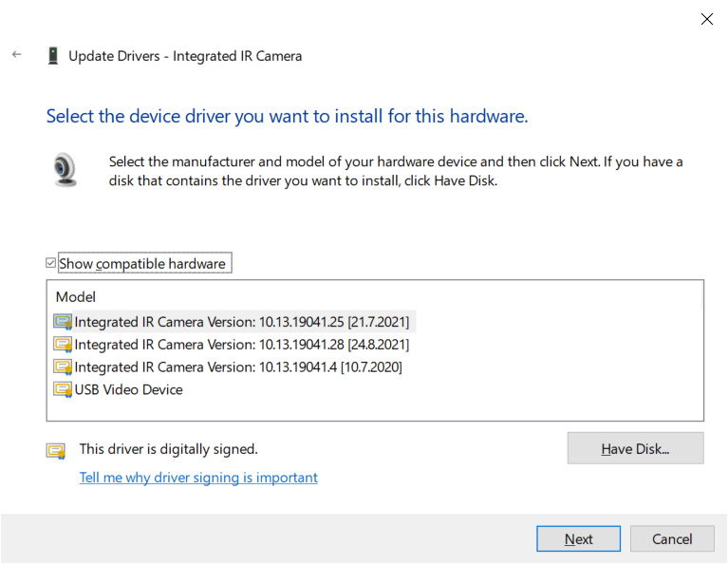Select USB Video Device model

pyautogui.click(x=128, y=389)
